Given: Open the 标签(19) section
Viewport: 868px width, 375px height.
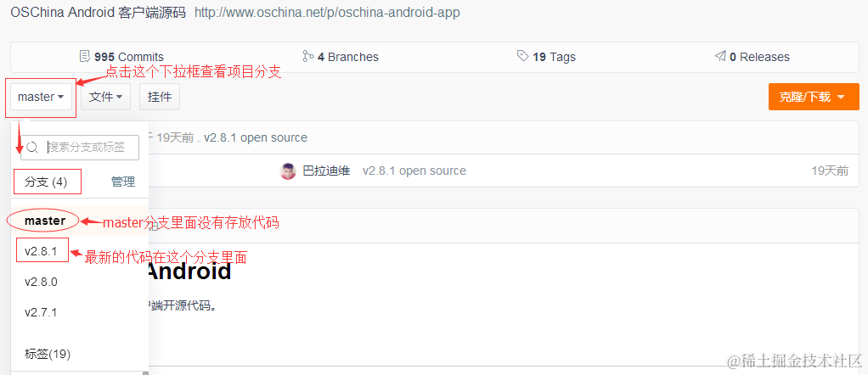Looking at the screenshot, I should click(48, 354).
